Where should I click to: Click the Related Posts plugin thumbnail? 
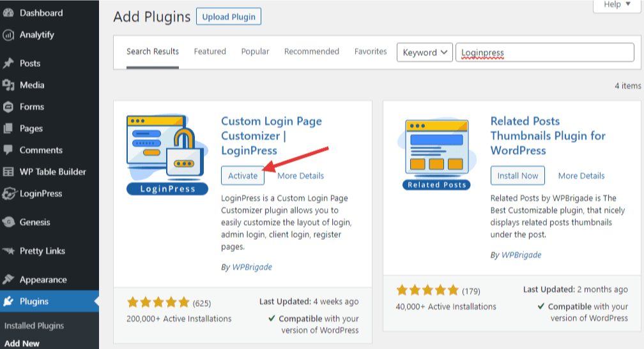click(x=436, y=154)
